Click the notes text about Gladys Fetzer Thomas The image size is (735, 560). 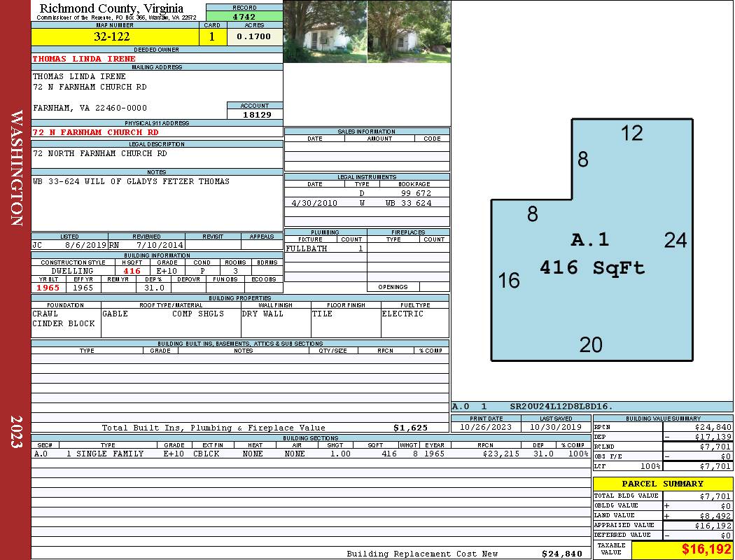[132, 181]
